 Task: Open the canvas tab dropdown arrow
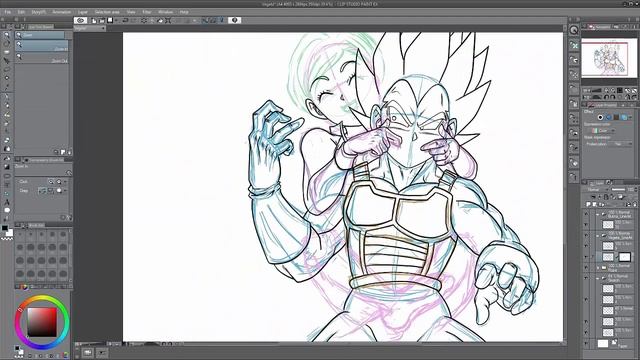click(103, 28)
